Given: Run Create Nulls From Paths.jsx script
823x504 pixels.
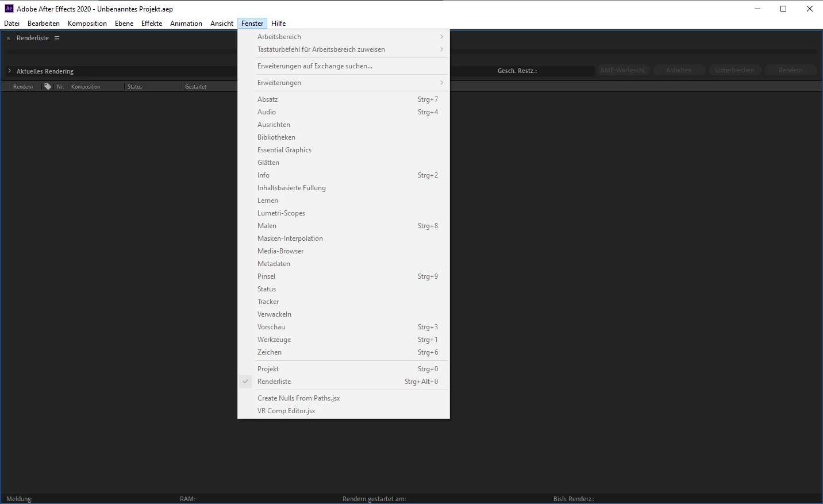Looking at the screenshot, I should pyautogui.click(x=344, y=398).
